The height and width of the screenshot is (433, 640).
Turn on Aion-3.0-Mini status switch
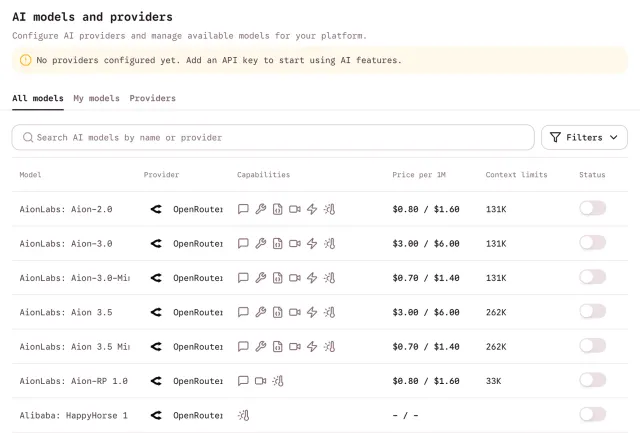[592, 277]
